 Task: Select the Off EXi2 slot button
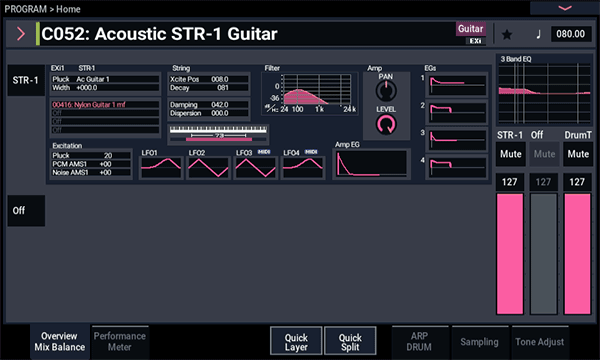26,210
